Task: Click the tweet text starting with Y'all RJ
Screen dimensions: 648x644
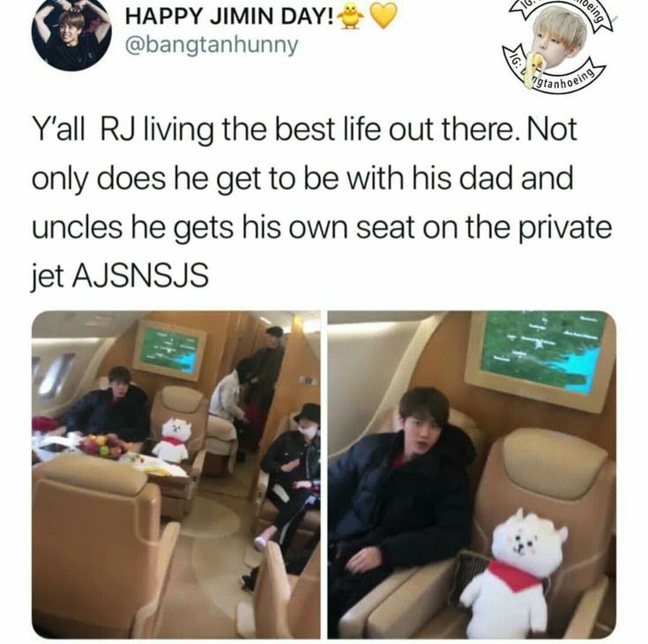Action: click(x=322, y=203)
